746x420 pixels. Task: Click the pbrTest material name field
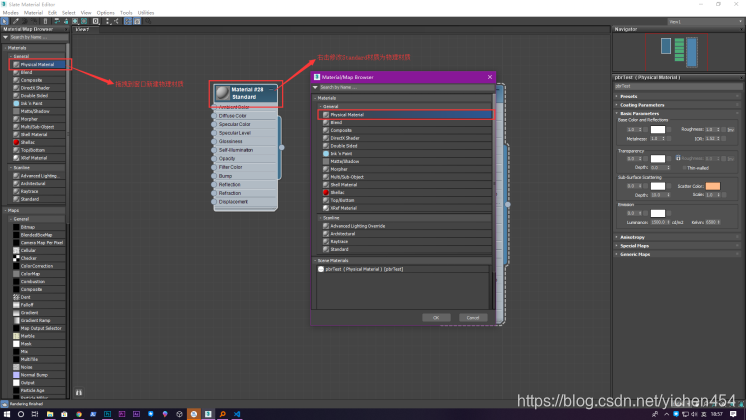[x=677, y=86]
